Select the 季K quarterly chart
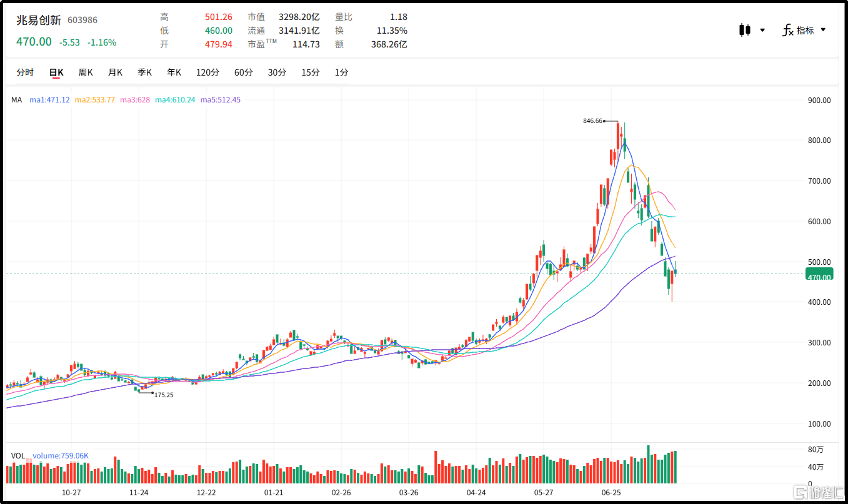 pyautogui.click(x=144, y=72)
